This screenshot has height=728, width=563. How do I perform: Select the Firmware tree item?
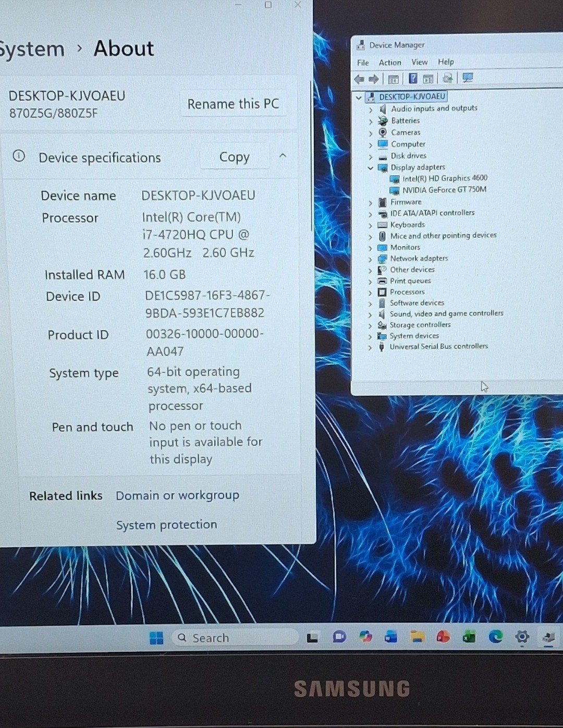tap(406, 202)
